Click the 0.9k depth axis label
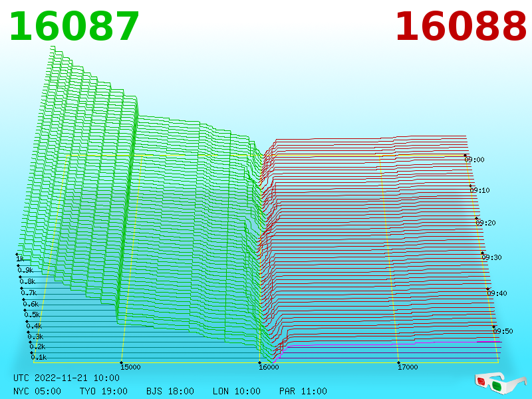Screen dimensions: 532x399 pos(25,270)
